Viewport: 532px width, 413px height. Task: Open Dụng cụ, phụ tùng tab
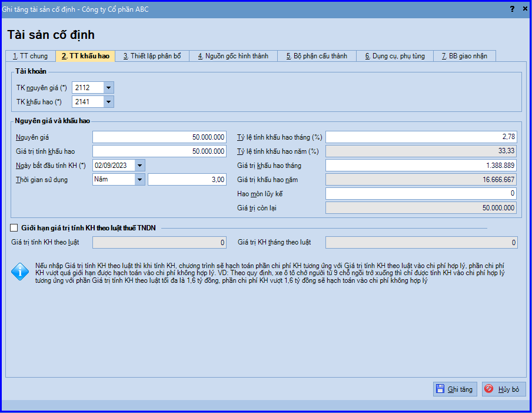click(395, 56)
